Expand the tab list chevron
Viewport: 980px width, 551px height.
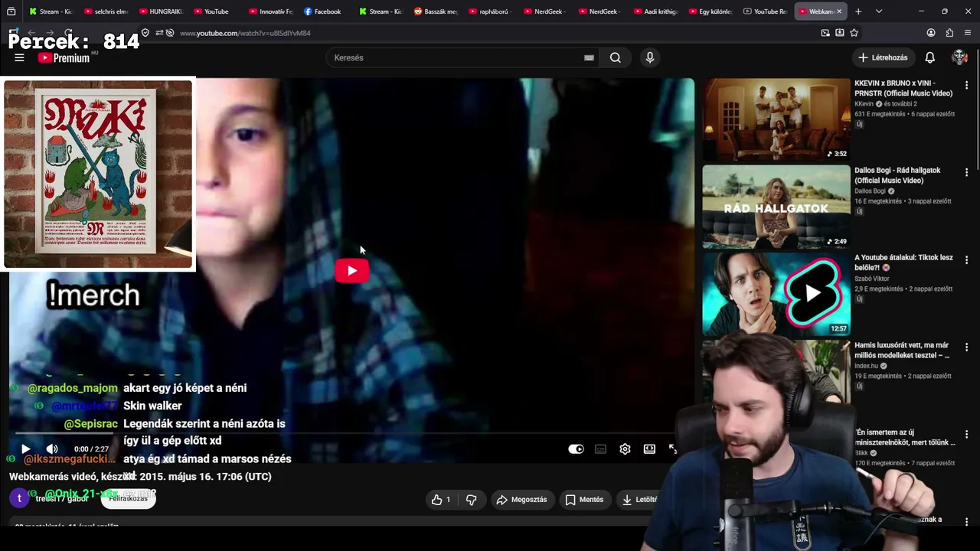coord(879,11)
